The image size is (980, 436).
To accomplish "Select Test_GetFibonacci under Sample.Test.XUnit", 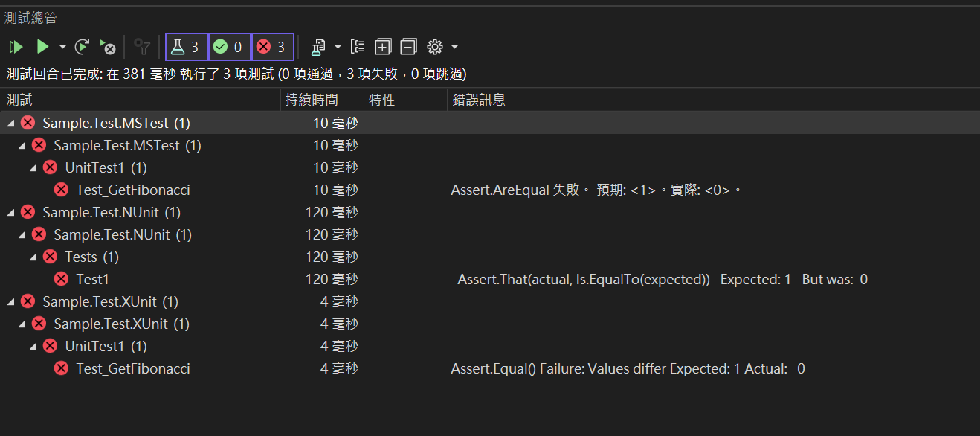I will [x=133, y=368].
